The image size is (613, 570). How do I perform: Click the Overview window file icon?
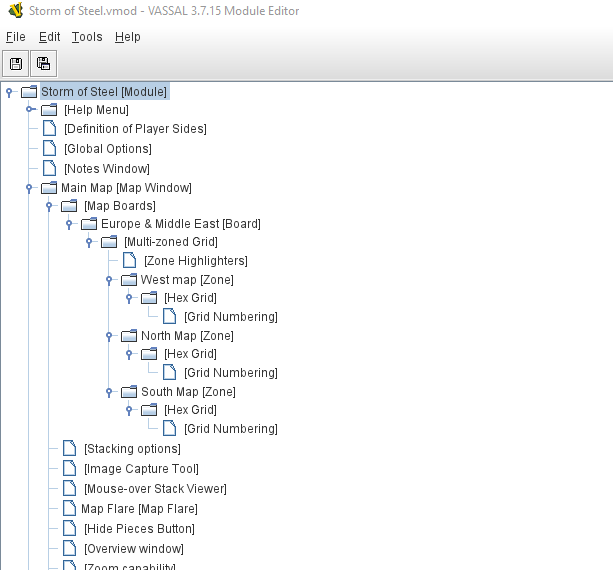(x=69, y=548)
